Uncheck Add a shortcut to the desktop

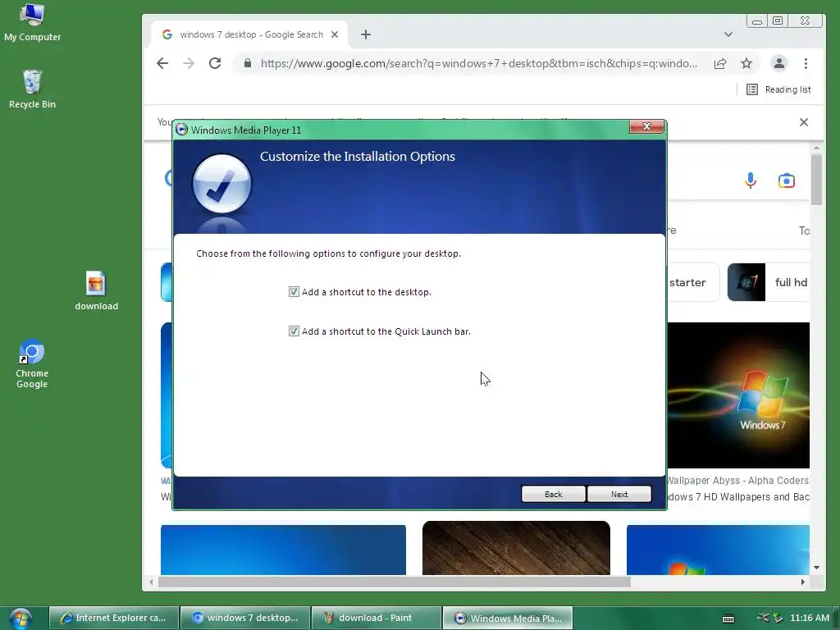point(294,292)
